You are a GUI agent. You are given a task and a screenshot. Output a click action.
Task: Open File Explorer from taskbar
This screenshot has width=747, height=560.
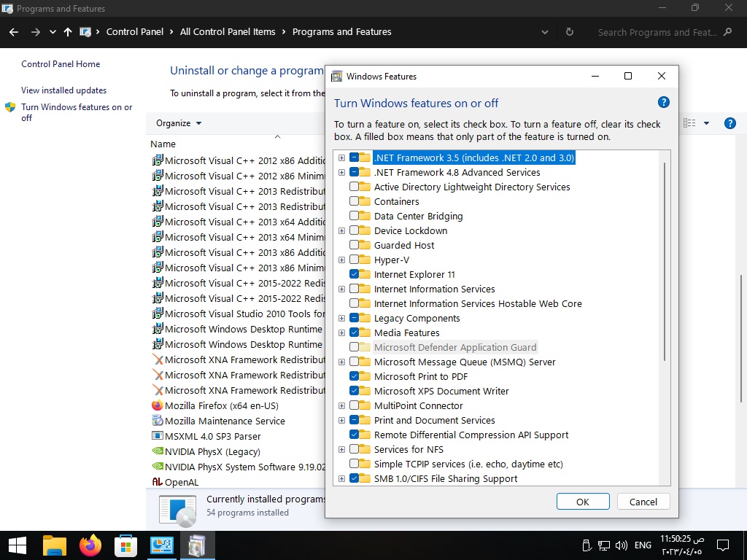(x=54, y=545)
